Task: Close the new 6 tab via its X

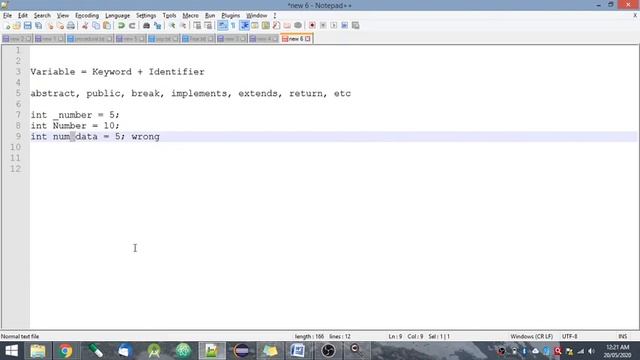Action: 308,39
